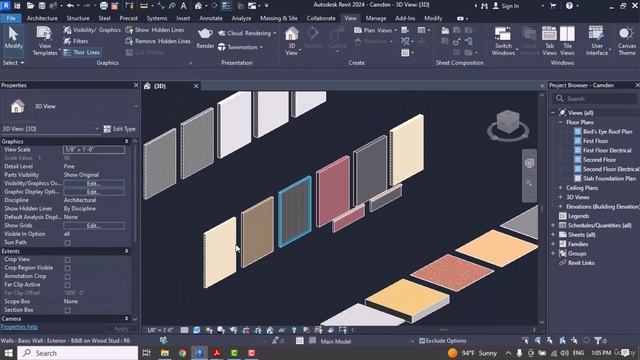Switch to Architecture ribbon tab
The height and width of the screenshot is (360, 640).
pyautogui.click(x=42, y=18)
